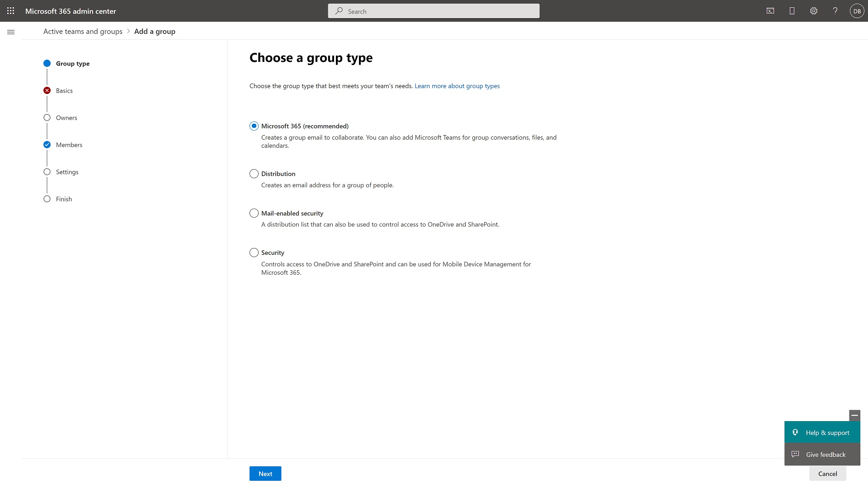Click the settings gear icon
Image resolution: width=868 pixels, height=488 pixels.
tap(814, 11)
